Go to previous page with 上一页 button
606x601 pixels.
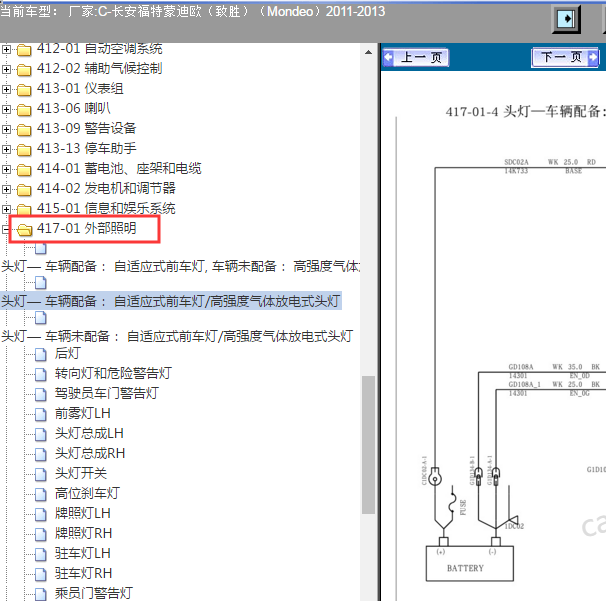pyautogui.click(x=415, y=58)
